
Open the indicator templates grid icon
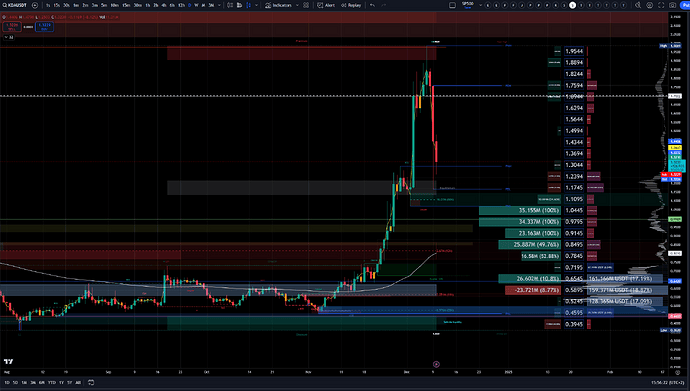pyautogui.click(x=306, y=5)
